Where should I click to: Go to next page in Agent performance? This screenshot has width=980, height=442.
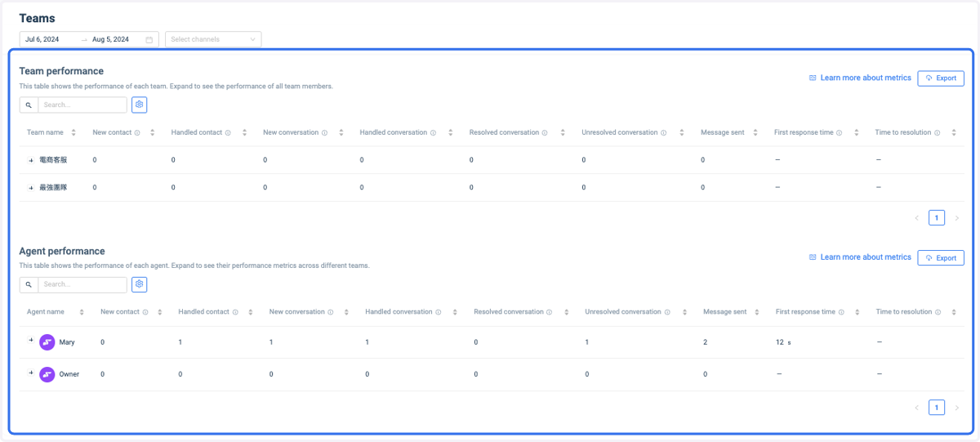(957, 407)
